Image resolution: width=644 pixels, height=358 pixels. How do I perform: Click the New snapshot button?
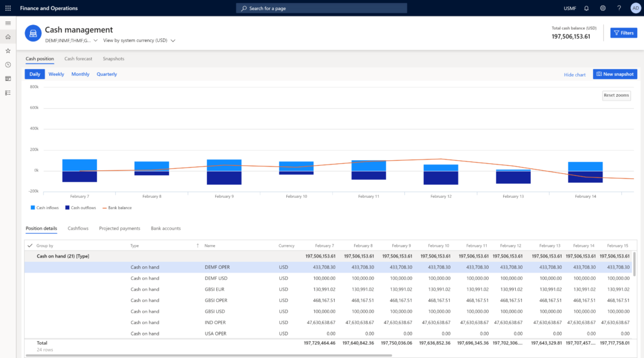[614, 74]
